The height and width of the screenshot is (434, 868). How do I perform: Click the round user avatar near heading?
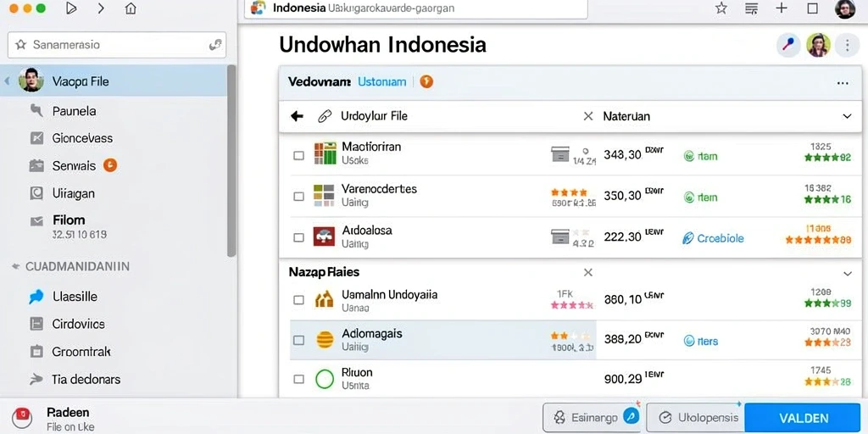point(818,45)
